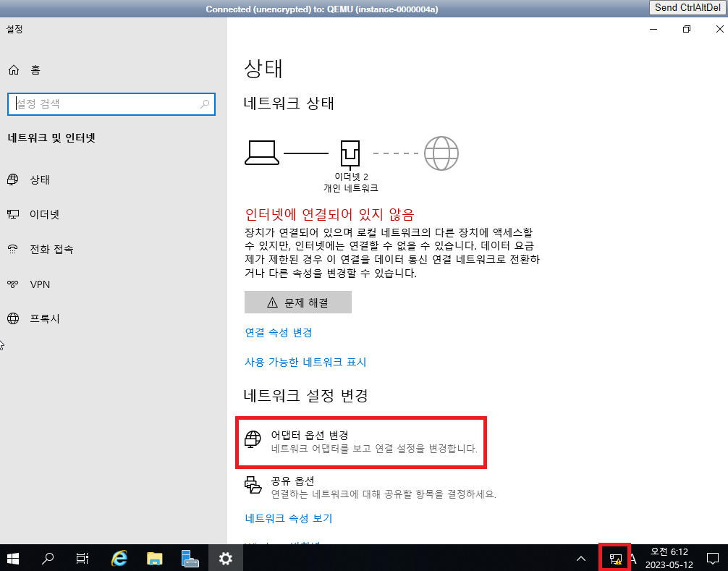Click the IME 'A' language indicator

click(x=633, y=559)
